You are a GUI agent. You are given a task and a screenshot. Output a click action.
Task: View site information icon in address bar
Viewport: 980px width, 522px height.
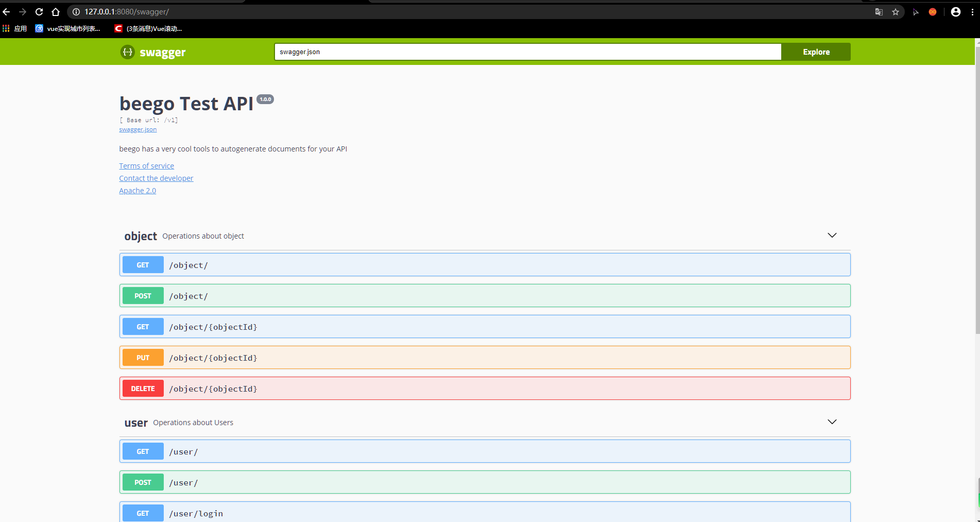point(76,12)
